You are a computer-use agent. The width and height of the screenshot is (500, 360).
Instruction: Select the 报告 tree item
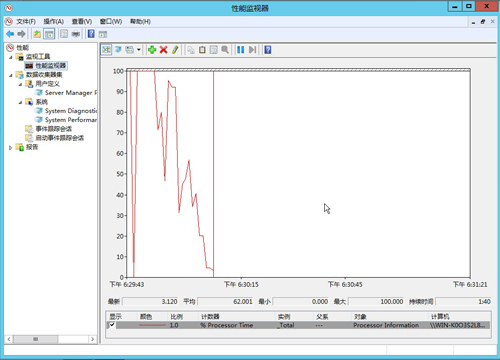32,147
